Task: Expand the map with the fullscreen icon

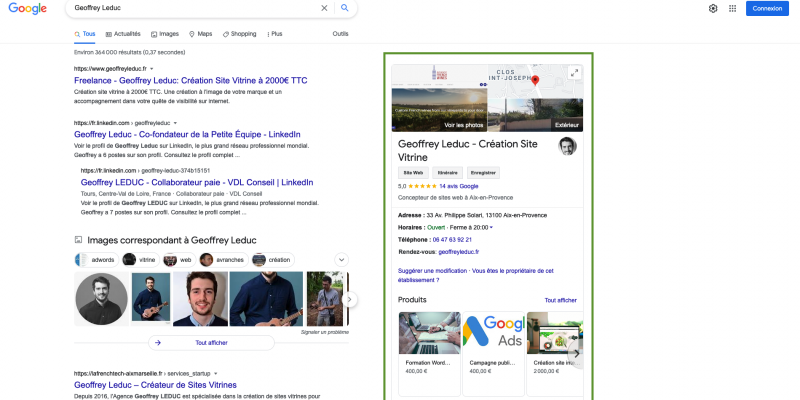Action: pyautogui.click(x=574, y=73)
